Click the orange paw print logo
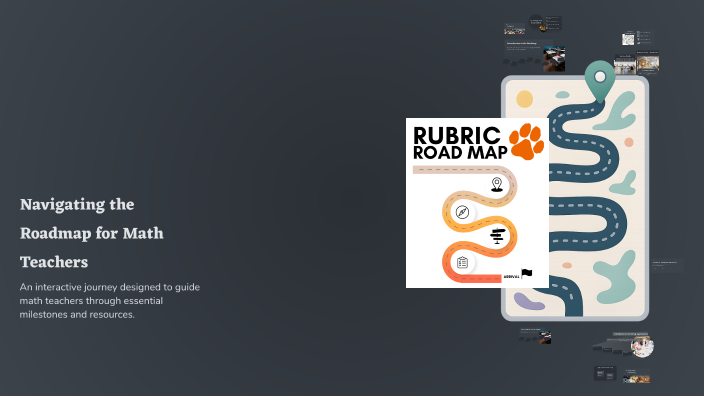The width and height of the screenshot is (704, 396). coord(526,141)
